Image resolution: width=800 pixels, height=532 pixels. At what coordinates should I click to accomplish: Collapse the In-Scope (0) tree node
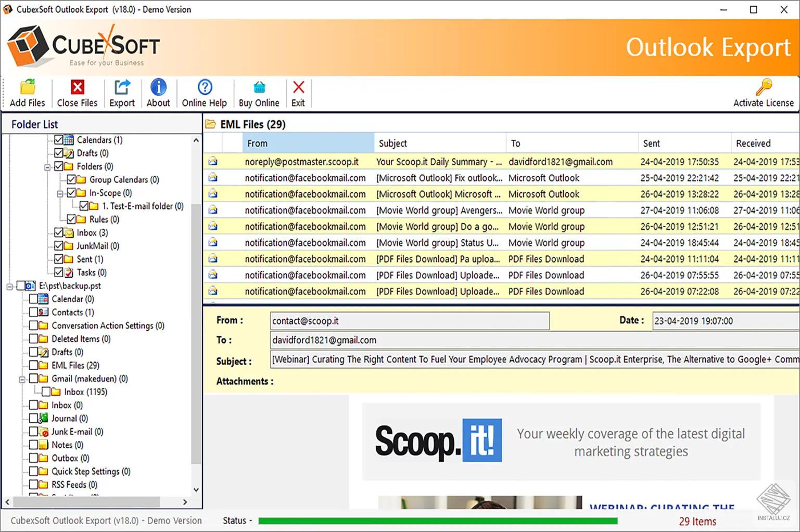60,193
